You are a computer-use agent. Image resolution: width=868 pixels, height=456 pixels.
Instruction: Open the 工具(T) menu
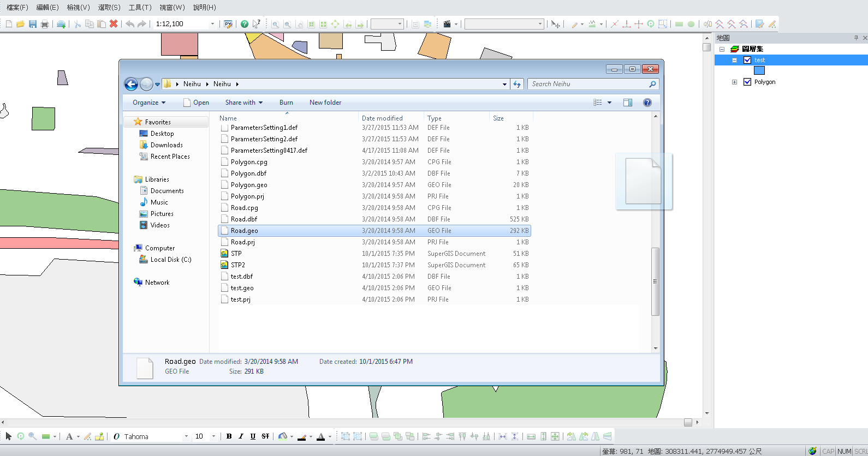coord(140,7)
